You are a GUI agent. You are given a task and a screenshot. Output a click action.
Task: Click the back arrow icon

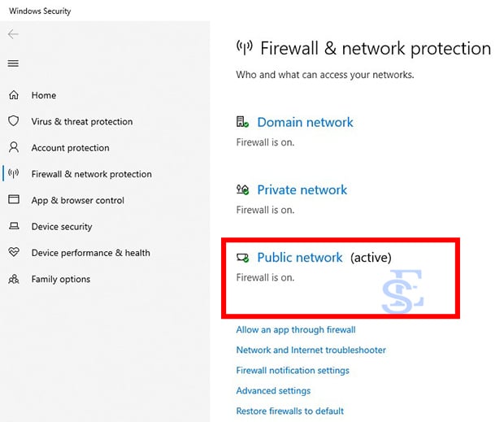(x=13, y=35)
